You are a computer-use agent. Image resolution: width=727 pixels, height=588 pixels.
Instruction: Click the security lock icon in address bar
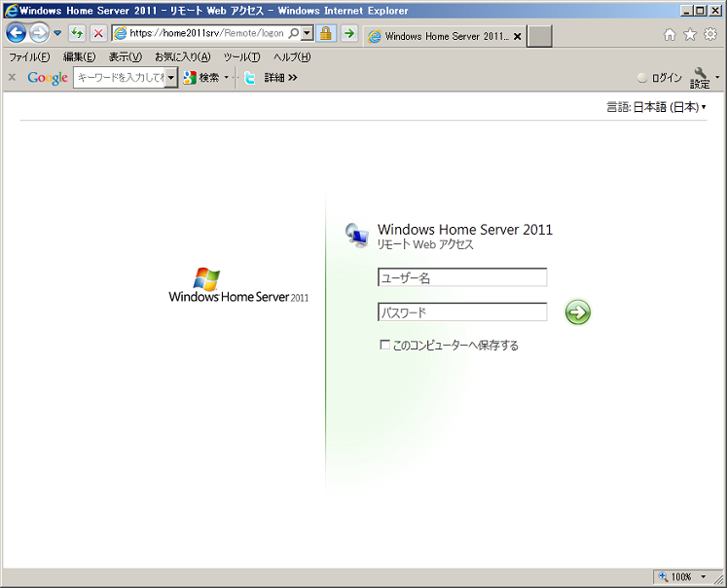point(326,33)
